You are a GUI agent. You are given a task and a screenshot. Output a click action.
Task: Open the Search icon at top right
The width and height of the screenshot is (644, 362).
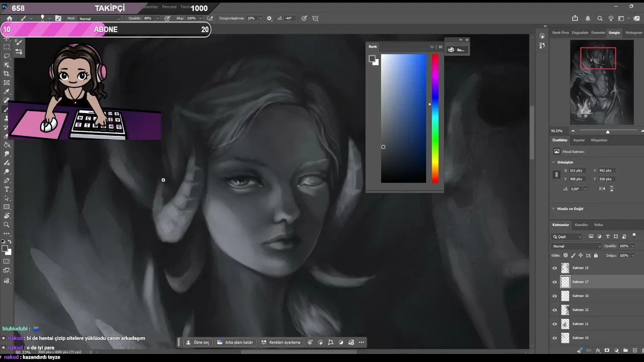tap(600, 19)
